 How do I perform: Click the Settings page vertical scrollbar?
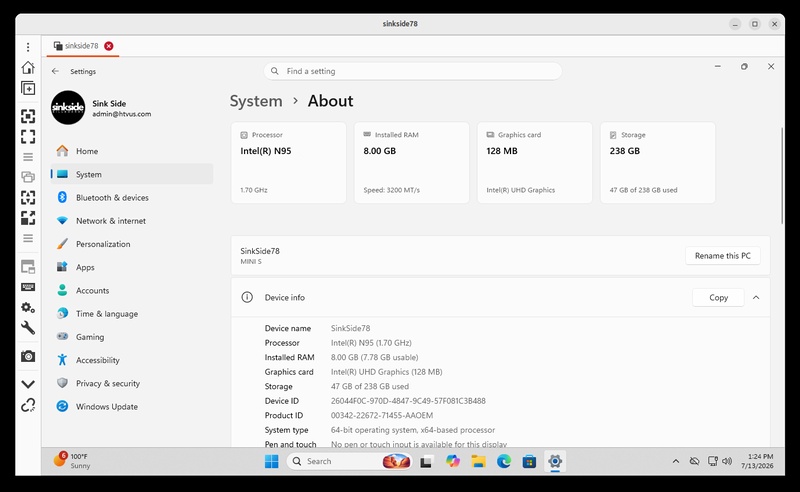point(782,175)
